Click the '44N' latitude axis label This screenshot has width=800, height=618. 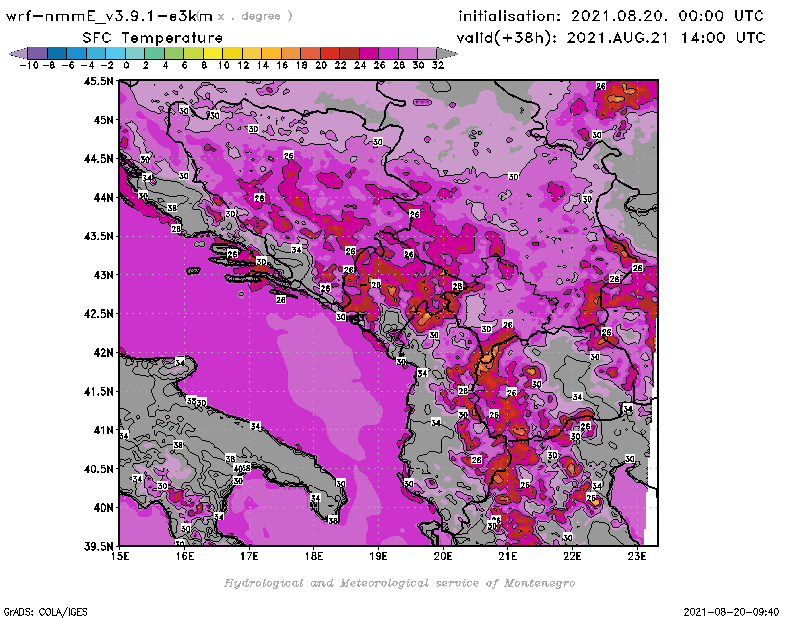[x=103, y=197]
